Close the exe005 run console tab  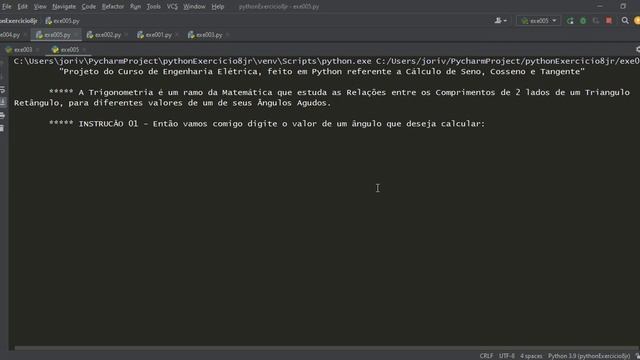(x=84, y=50)
